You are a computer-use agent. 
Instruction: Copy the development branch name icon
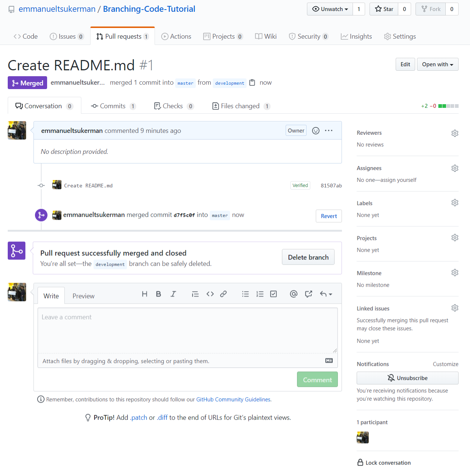coord(252,82)
